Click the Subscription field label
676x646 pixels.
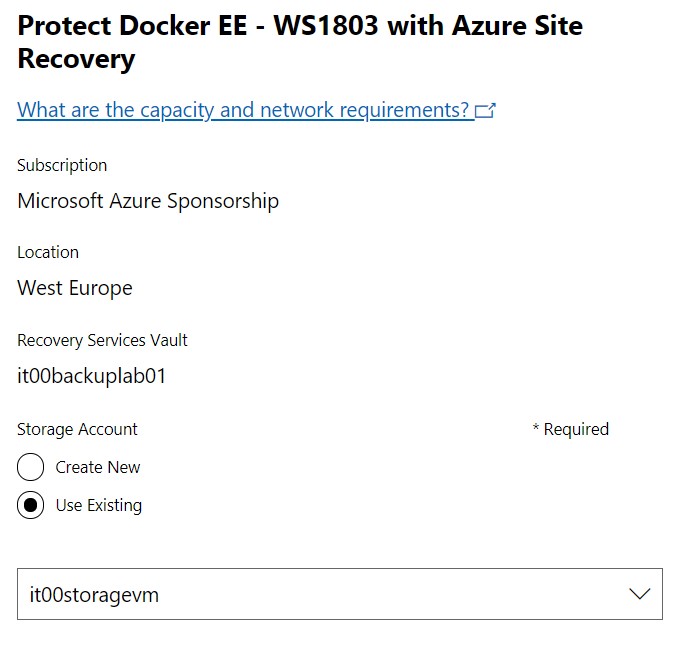[x=62, y=166]
